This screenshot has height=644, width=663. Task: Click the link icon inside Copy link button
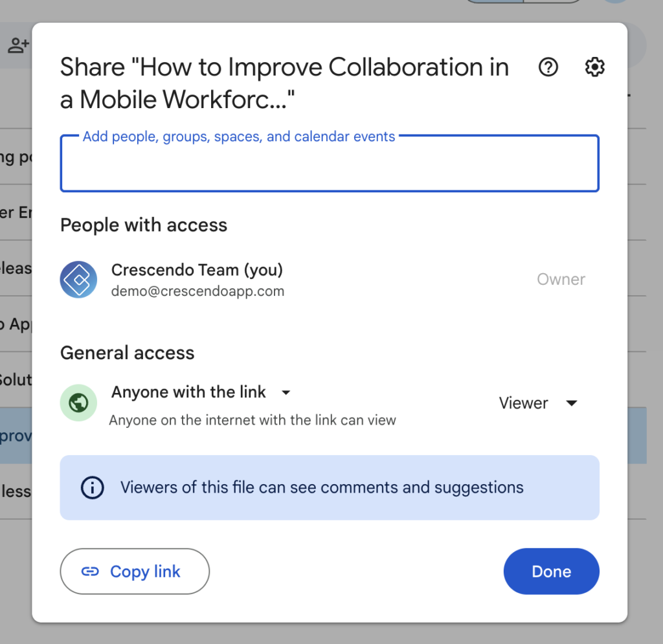pos(91,572)
